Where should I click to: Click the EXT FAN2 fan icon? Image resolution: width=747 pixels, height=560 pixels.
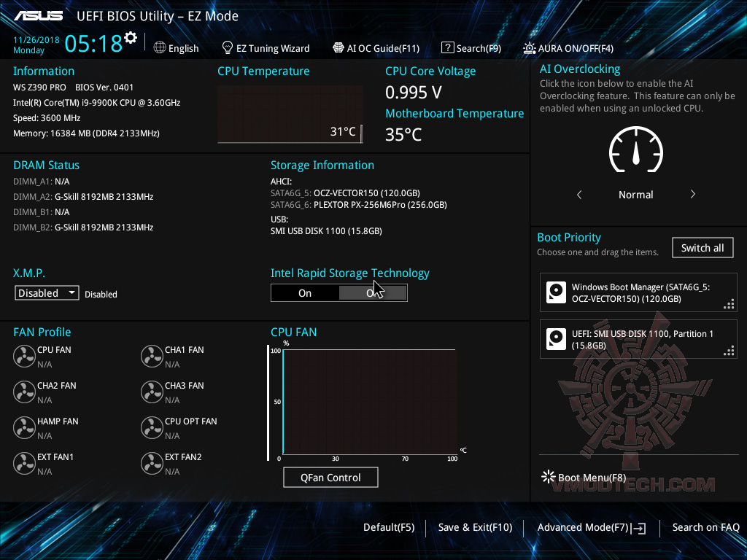pos(152,463)
